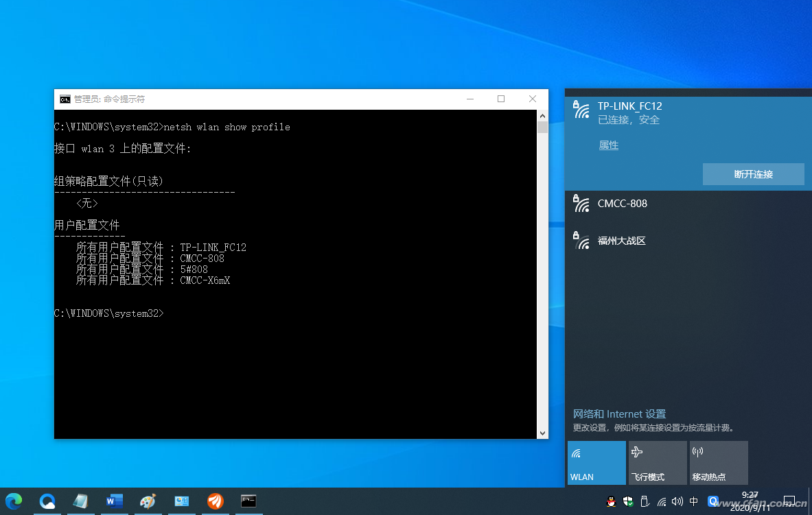Minimize the Command Prompt window
The width and height of the screenshot is (812, 515).
(x=470, y=99)
